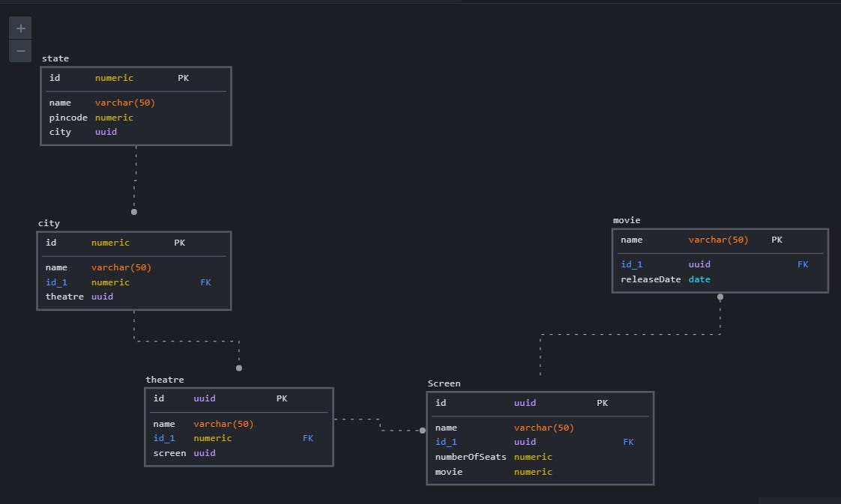Click the zoom out minus icon

[20, 51]
